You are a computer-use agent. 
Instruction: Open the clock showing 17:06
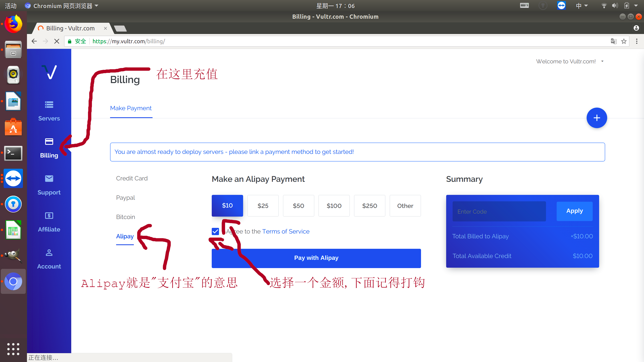pyautogui.click(x=335, y=6)
